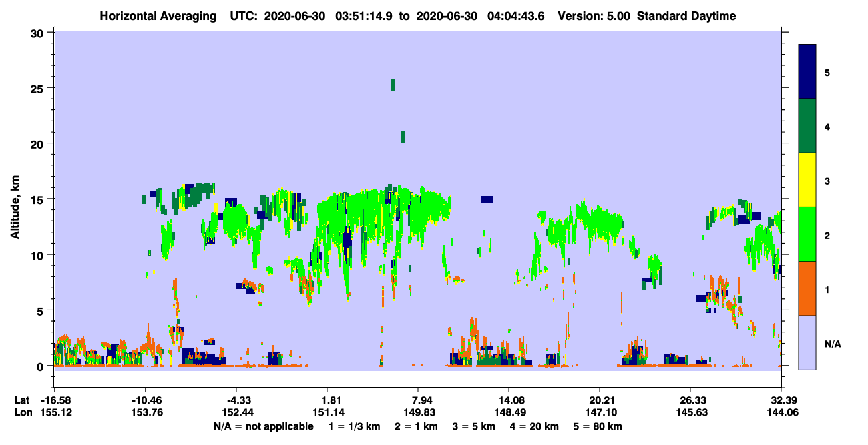Click the 'N/A = not applicable' legend note
Screen dimensions: 868x445
(263, 426)
